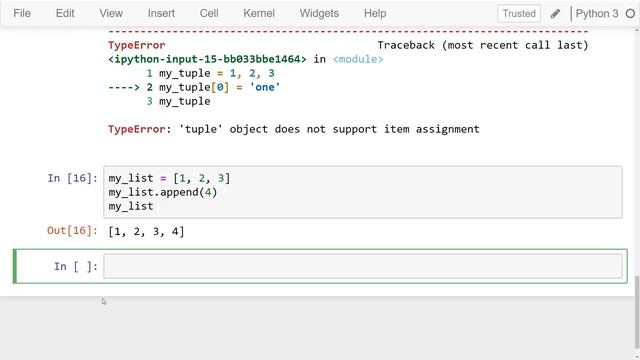The height and width of the screenshot is (360, 640).
Task: Open the Cell menu
Action: pyautogui.click(x=209, y=13)
